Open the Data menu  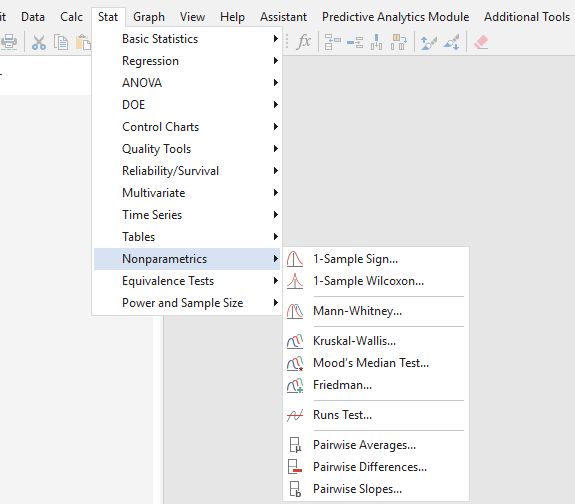tap(33, 17)
